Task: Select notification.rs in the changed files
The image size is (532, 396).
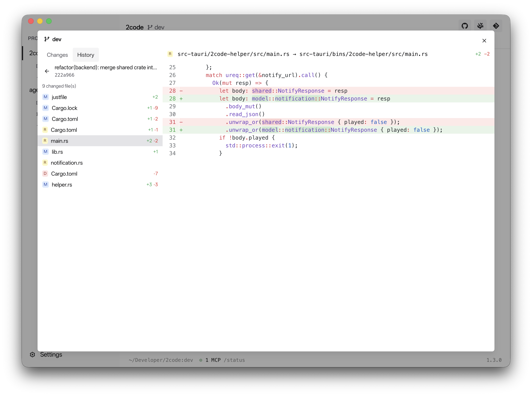Action: (x=67, y=162)
